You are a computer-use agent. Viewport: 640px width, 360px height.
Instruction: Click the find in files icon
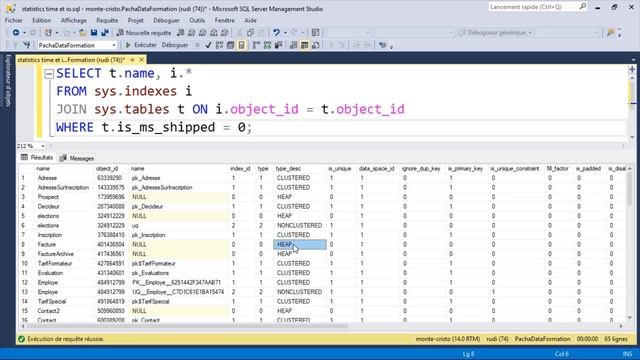(611, 33)
